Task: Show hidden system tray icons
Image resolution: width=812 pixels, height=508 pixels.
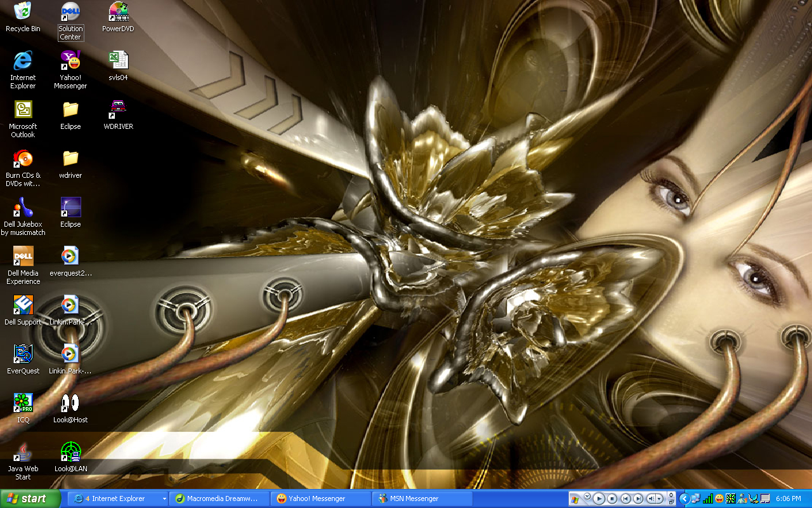Action: click(684, 498)
